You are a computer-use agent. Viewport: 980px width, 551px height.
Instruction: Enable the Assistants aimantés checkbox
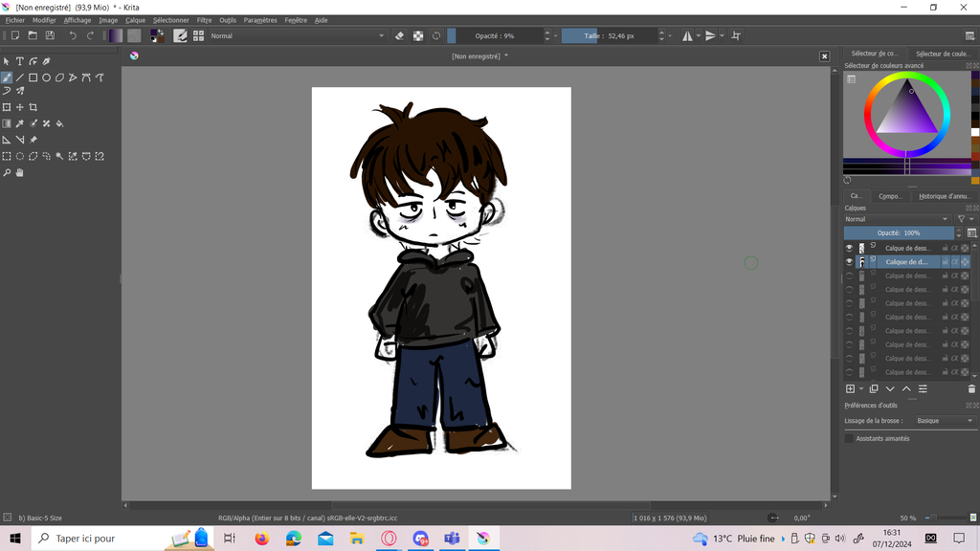click(x=849, y=438)
